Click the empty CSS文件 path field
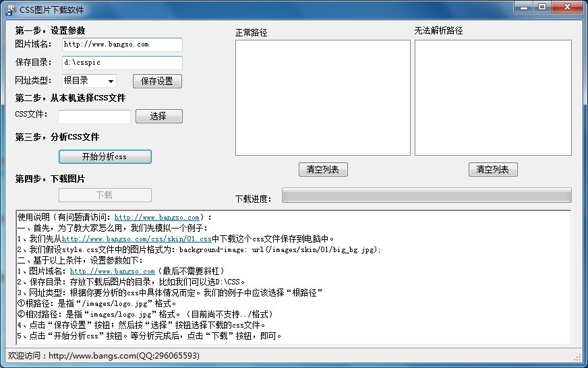This screenshot has height=368, width=588. click(x=94, y=117)
